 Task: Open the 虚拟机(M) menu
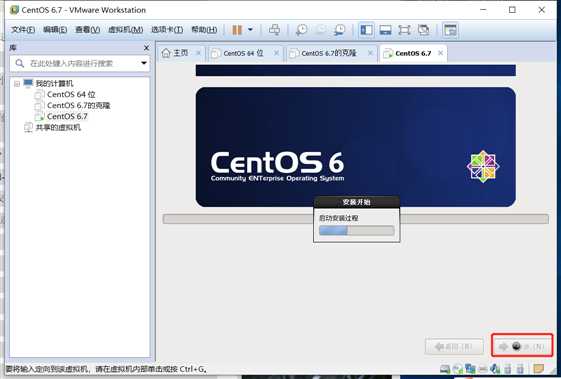tap(126, 30)
